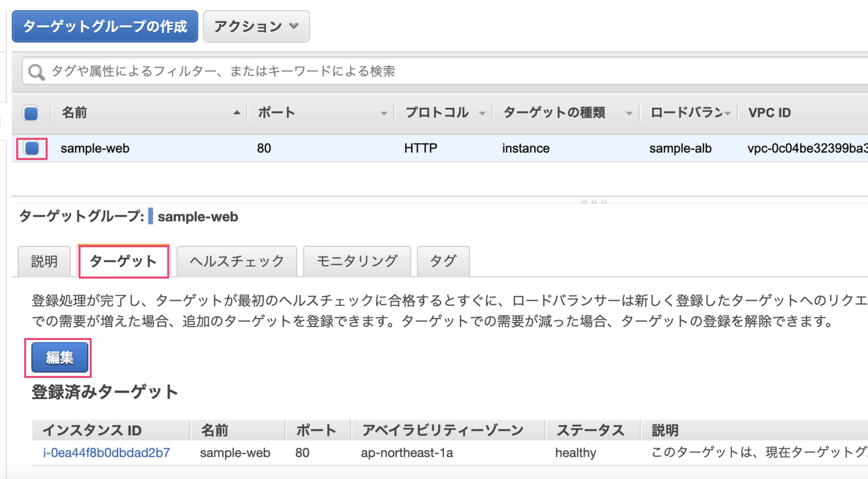This screenshot has width=868, height=479.
Task: Open ターゲットの種類 column dropdown arrow
Action: (629, 114)
